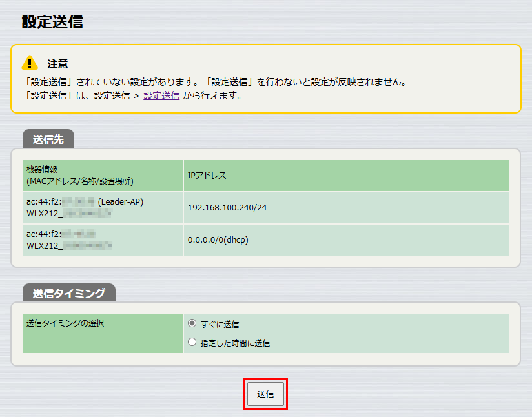The width and height of the screenshot is (532, 417).
Task: Click the 送信先 section header tab
Action: click(47, 138)
